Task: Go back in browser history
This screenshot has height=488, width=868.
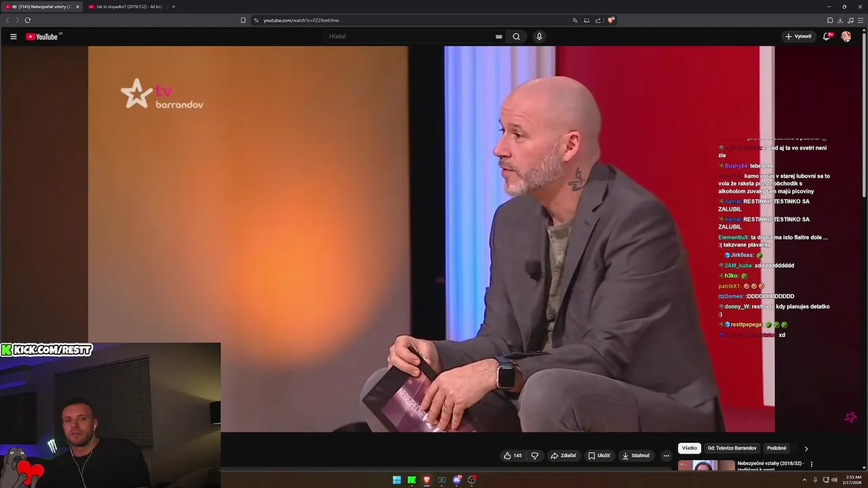Action: coord(7,20)
